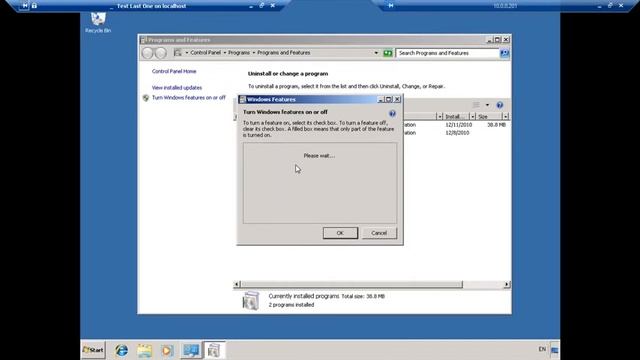The height and width of the screenshot is (360, 640).
Task: Open Internet Explorer from the taskbar
Action: pos(121,350)
